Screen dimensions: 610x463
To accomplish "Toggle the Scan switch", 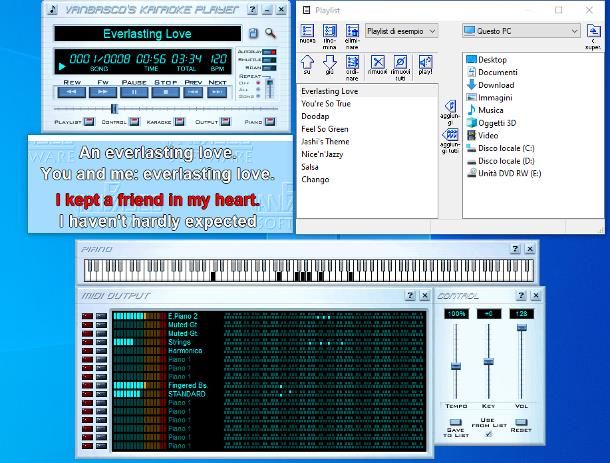I will tap(269, 67).
